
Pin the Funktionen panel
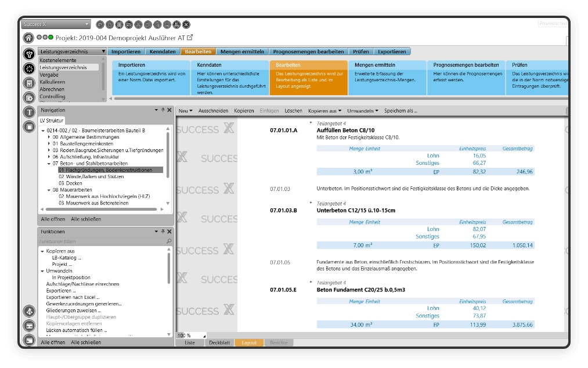163,232
